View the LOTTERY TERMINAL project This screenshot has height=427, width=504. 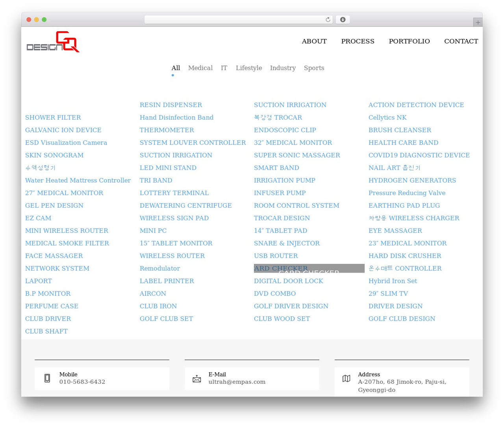(x=174, y=193)
